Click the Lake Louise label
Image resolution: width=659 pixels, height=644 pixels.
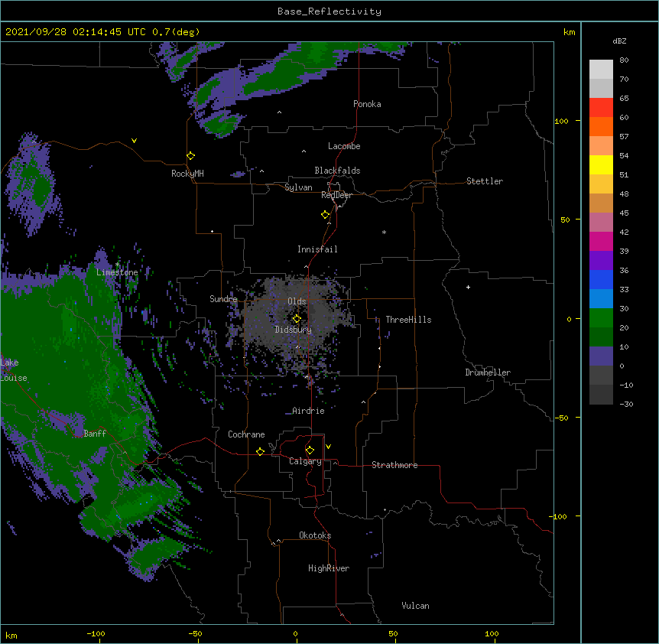pyautogui.click(x=14, y=370)
